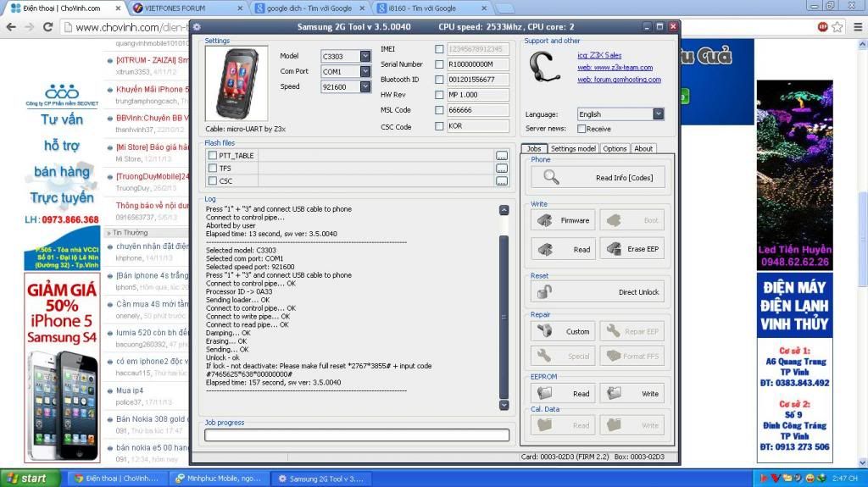
Task: Open the icq: Z3X Sales link
Action: point(599,55)
